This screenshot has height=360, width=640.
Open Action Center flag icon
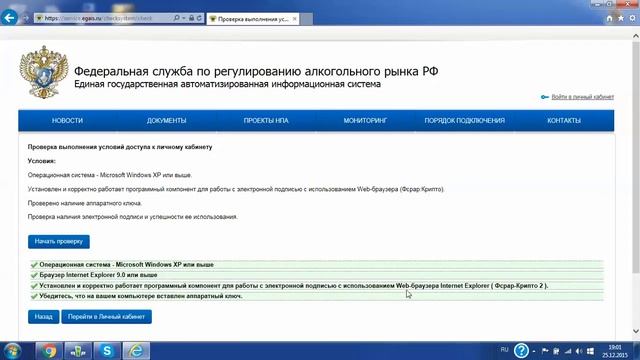pyautogui.click(x=545, y=351)
